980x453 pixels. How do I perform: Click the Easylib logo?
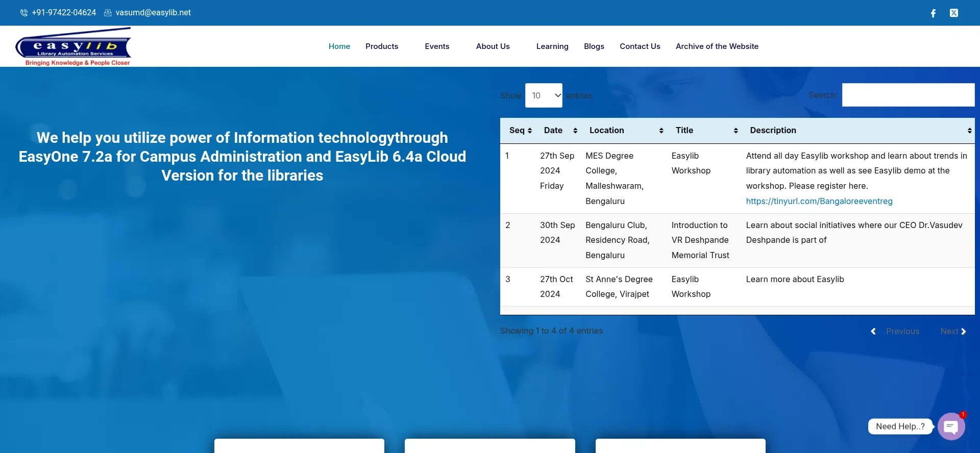pyautogui.click(x=73, y=46)
